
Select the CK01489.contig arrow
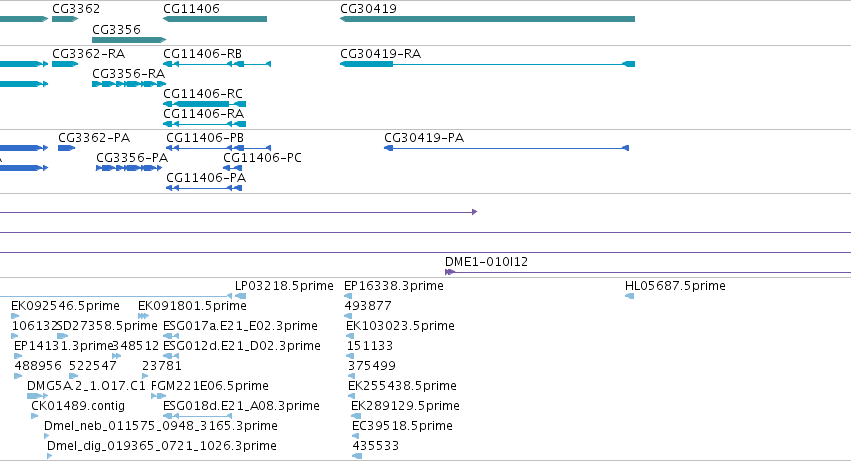click(x=35, y=416)
